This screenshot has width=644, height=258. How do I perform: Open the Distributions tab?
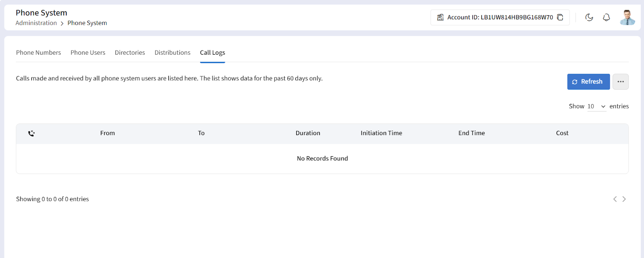coord(172,53)
